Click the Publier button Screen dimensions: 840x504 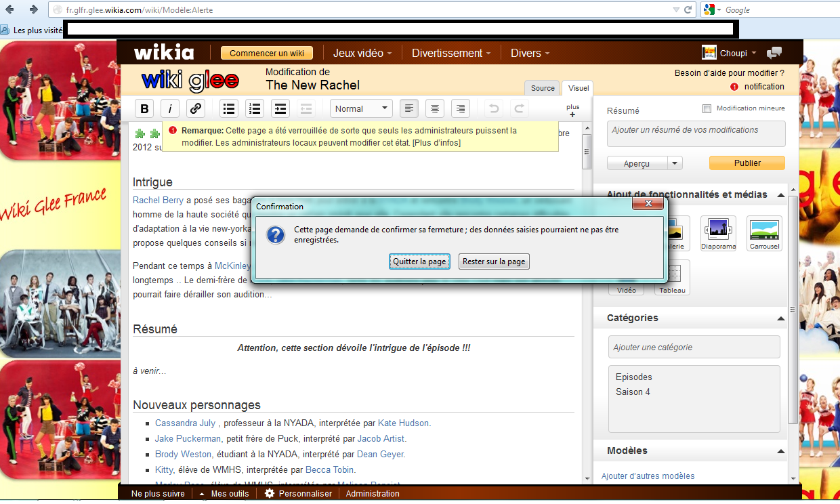(747, 163)
